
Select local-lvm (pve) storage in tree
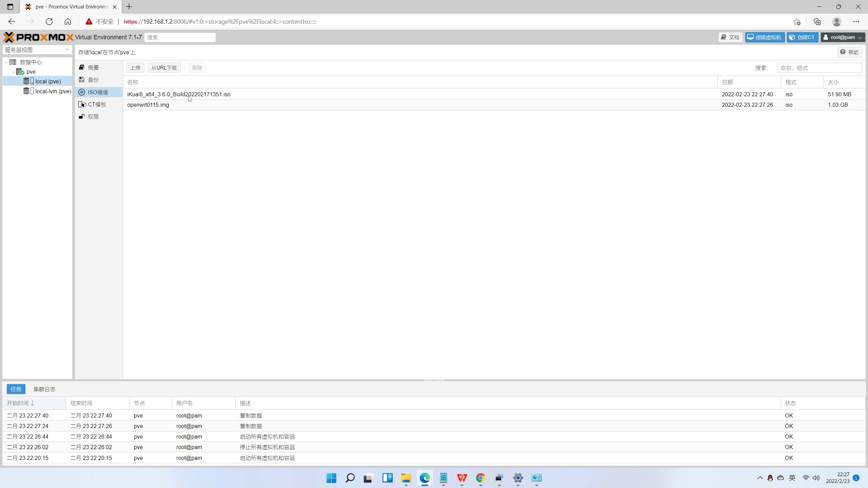(53, 91)
